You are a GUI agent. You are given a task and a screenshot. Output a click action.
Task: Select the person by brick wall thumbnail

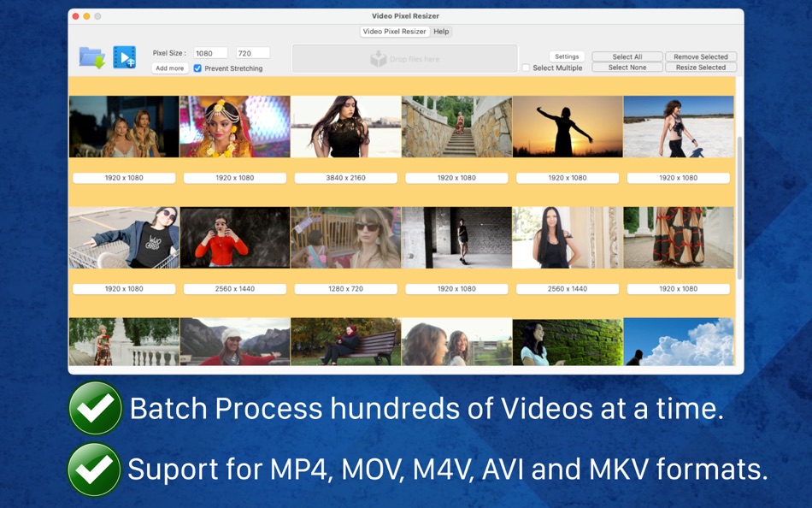tap(456, 238)
